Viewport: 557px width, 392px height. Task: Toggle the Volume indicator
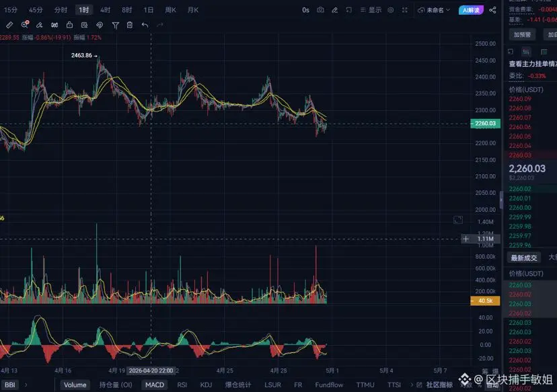click(75, 385)
